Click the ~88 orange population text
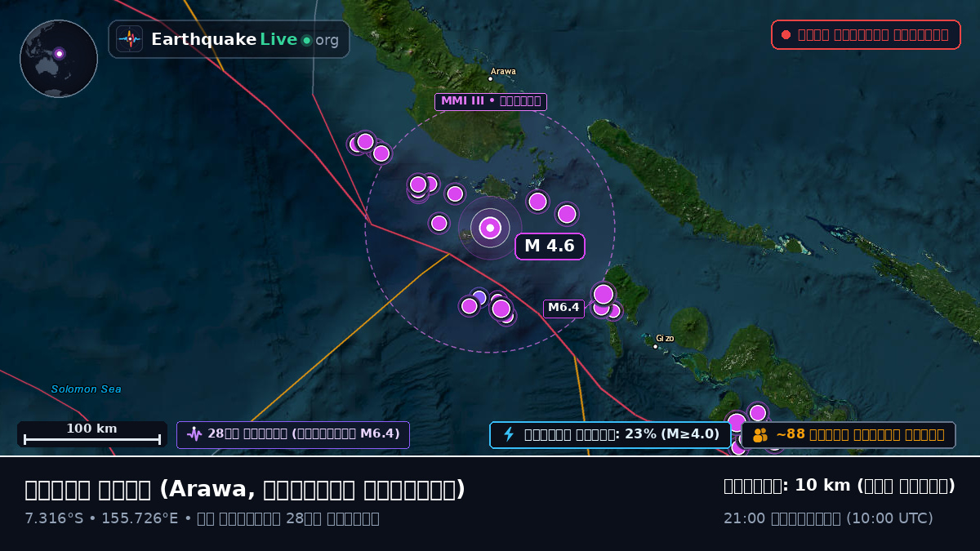 (860, 434)
